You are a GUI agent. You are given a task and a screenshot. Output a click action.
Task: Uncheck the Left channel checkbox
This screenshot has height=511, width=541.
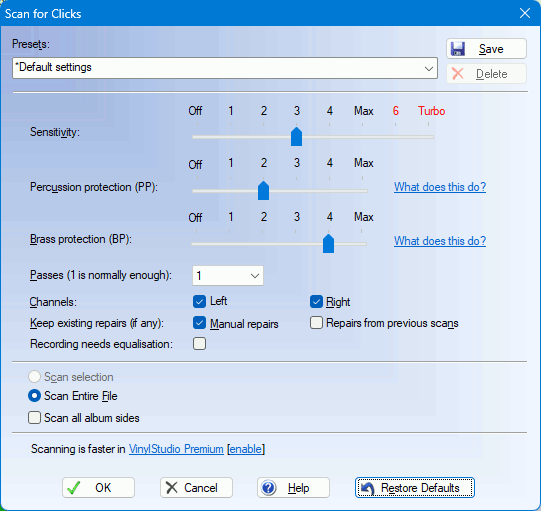tap(199, 301)
